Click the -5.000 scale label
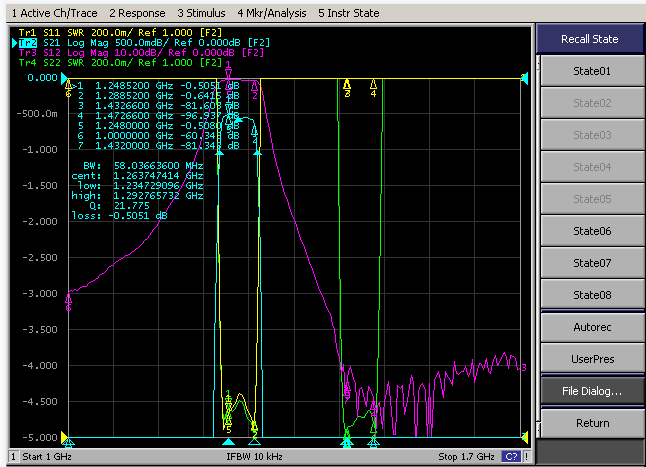The width and height of the screenshot is (646, 467). (40, 437)
